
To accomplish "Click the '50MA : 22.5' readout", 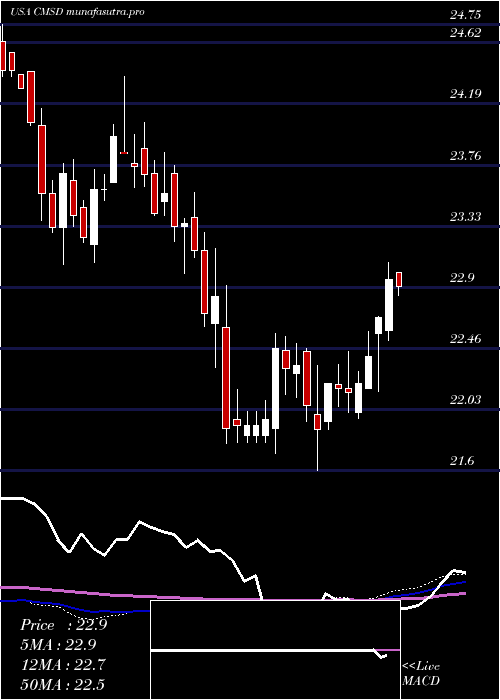I will 63,684.
